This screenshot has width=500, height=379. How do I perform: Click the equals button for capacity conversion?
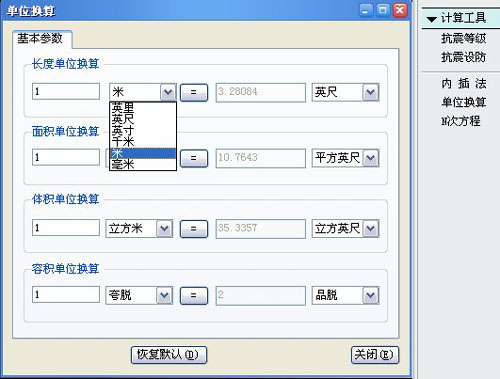[x=194, y=295]
